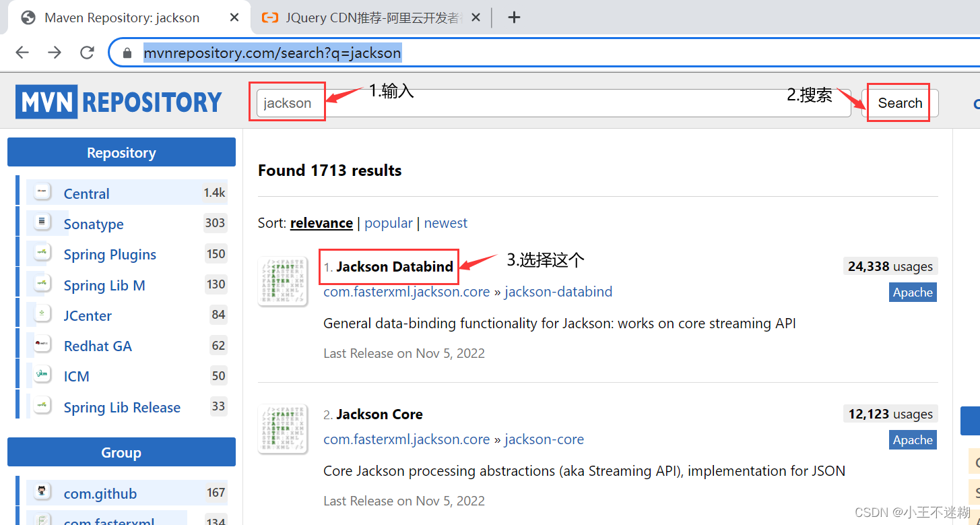The image size is (980, 525).
Task: Filter by Central repository
Action: click(86, 193)
